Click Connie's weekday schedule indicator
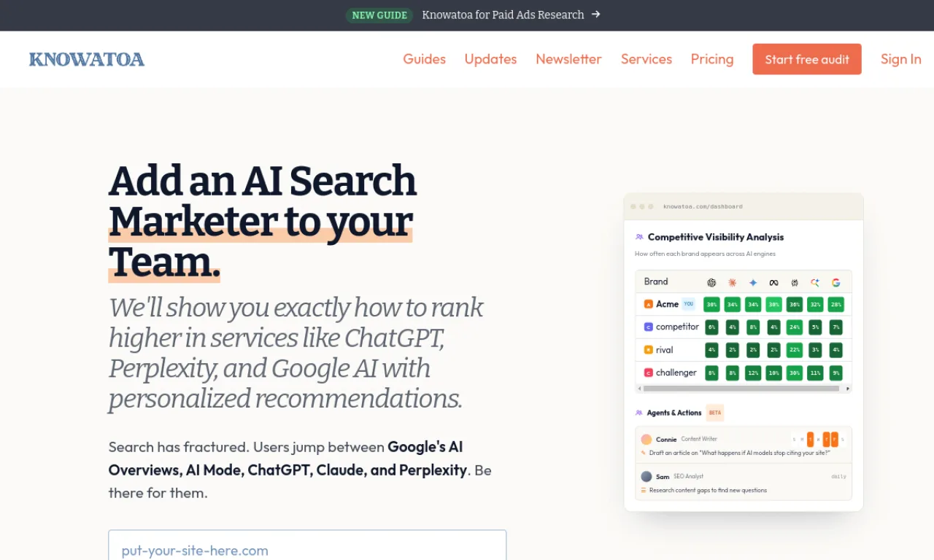The height and width of the screenshot is (560, 934). point(819,440)
